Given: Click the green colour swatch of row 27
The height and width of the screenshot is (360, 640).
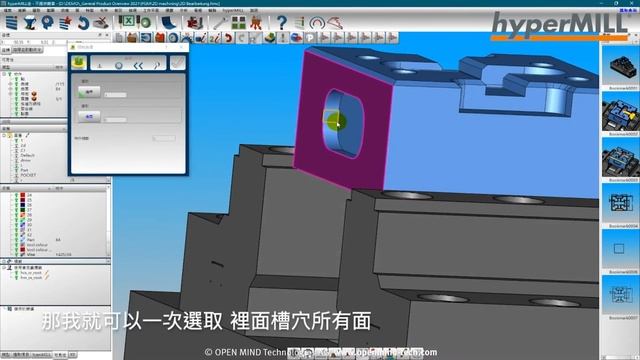Looking at the screenshot, I should point(23,210).
